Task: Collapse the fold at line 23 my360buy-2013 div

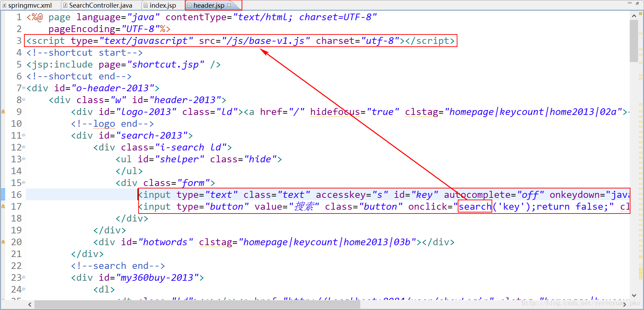Action: pos(23,277)
